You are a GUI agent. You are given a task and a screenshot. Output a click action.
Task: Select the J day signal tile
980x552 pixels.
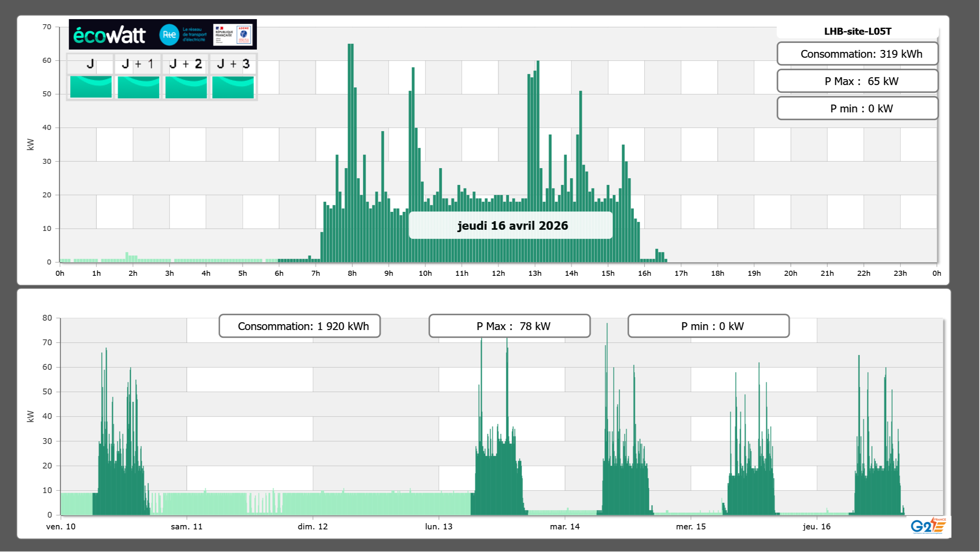91,87
